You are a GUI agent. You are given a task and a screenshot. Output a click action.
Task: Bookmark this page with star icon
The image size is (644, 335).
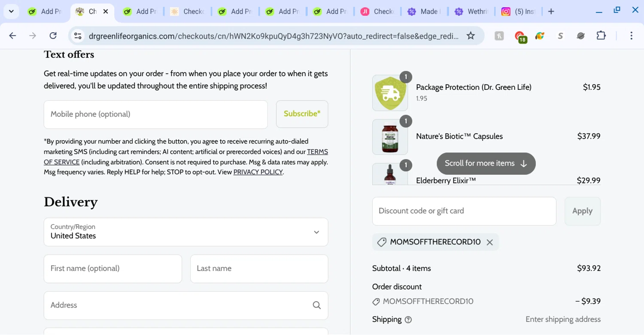[471, 36]
